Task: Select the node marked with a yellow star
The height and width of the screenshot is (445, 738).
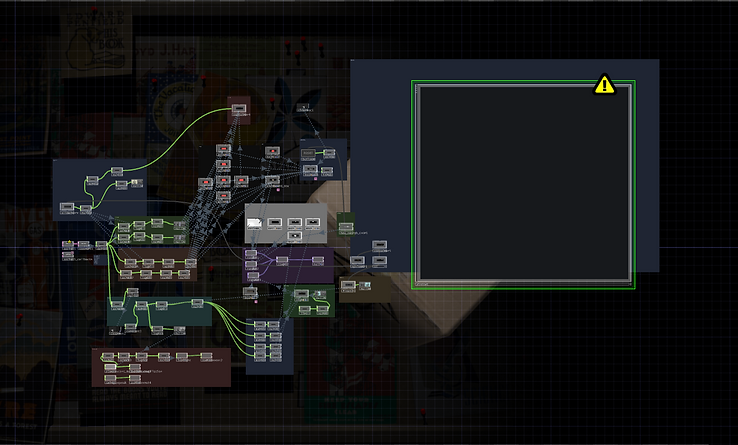Action: point(69,245)
